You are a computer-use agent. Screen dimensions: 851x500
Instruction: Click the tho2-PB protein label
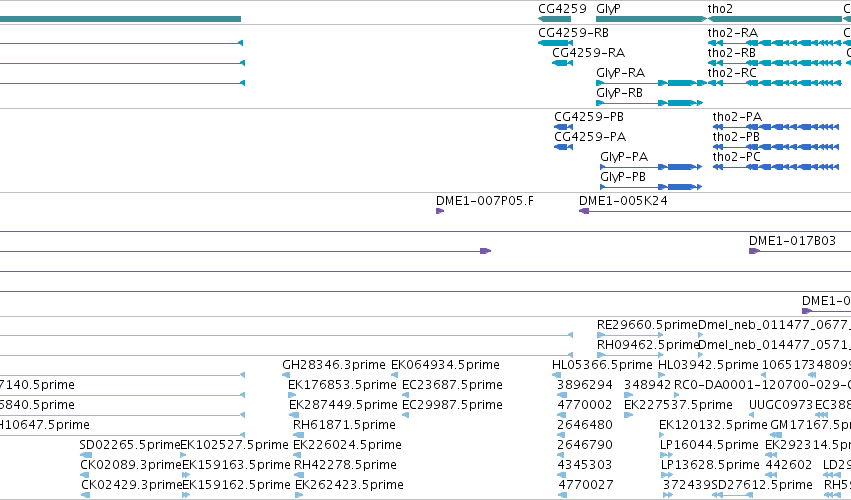click(x=736, y=137)
